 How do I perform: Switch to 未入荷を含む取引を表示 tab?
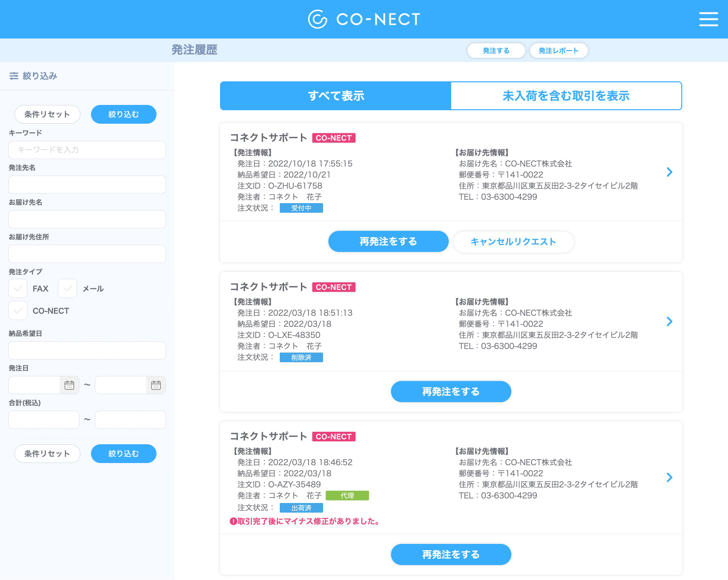[566, 96]
